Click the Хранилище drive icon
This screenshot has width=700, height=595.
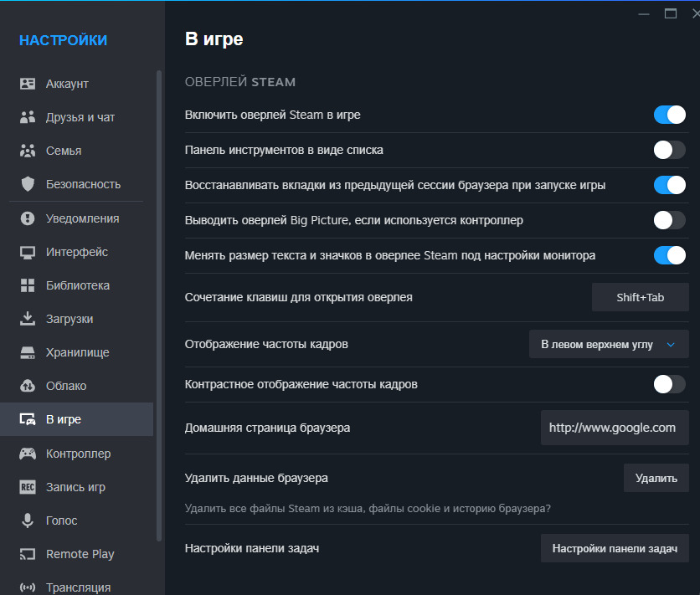28,352
